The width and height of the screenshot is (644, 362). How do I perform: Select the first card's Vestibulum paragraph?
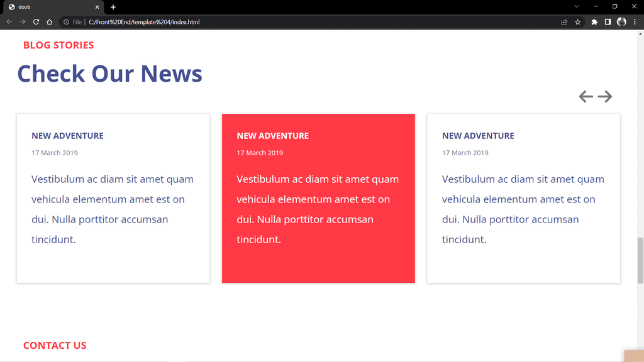pyautogui.click(x=113, y=209)
